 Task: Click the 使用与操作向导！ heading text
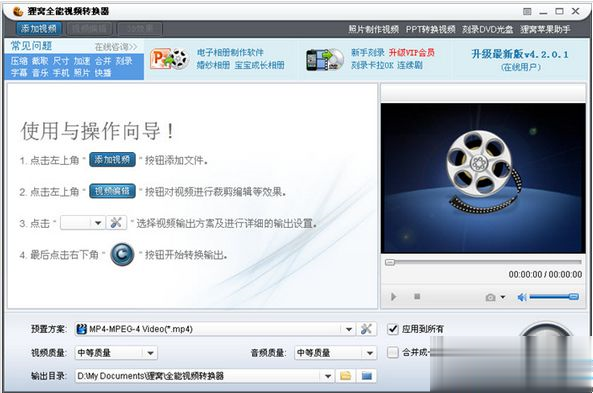[x=98, y=131]
